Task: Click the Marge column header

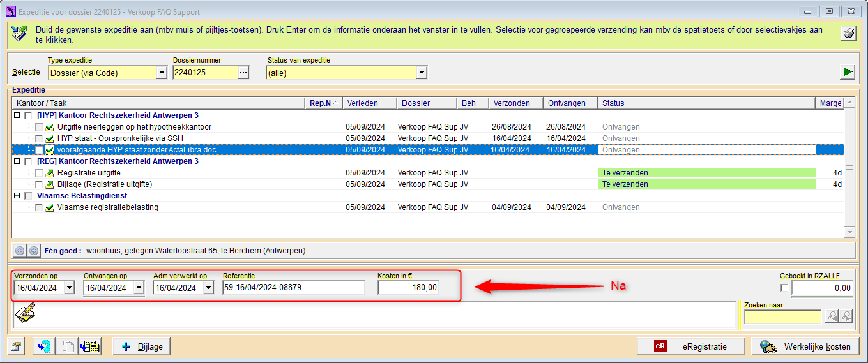Action: click(830, 103)
